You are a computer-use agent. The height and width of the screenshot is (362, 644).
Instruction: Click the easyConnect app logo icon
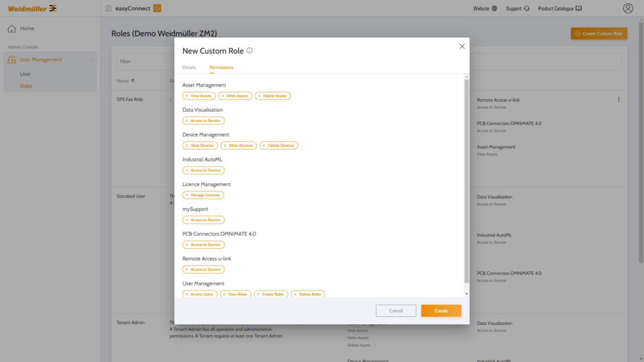(x=157, y=8)
